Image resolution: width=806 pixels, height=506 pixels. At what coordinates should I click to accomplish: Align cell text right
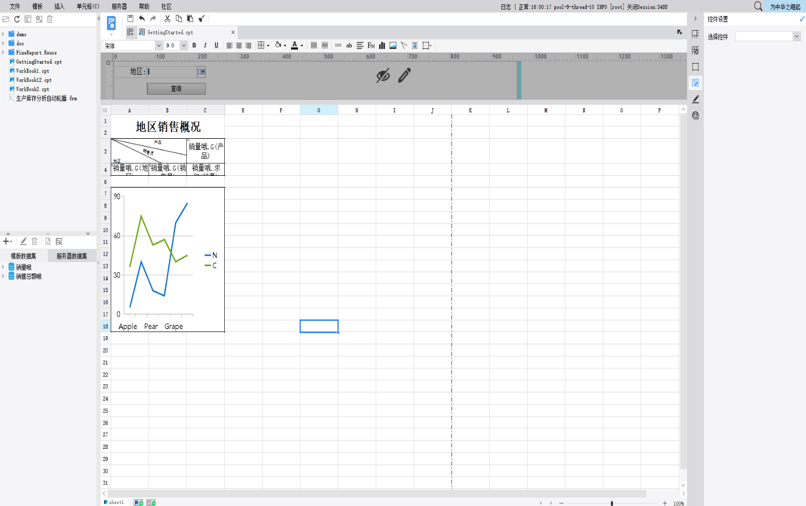[248, 45]
